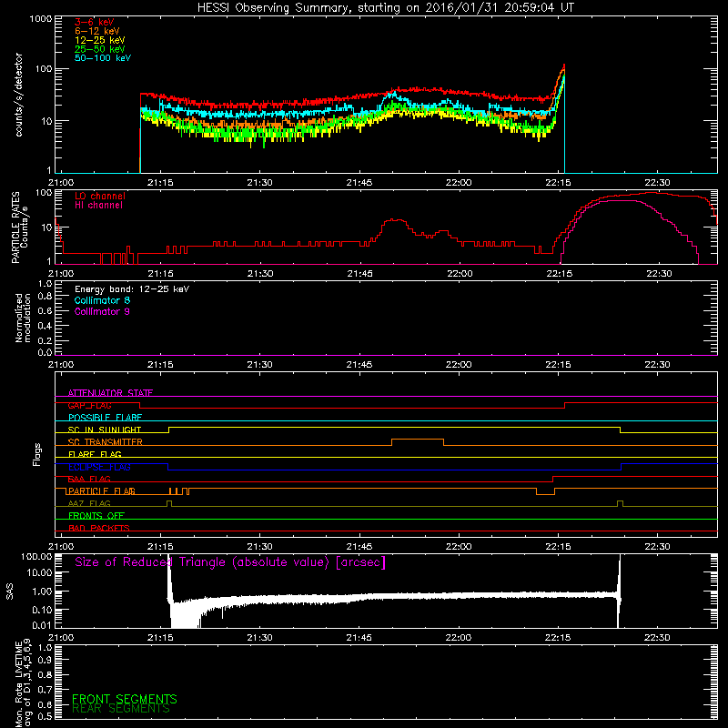
Task: Click the FRONT SEGMENTS legend label
Action: [125, 699]
